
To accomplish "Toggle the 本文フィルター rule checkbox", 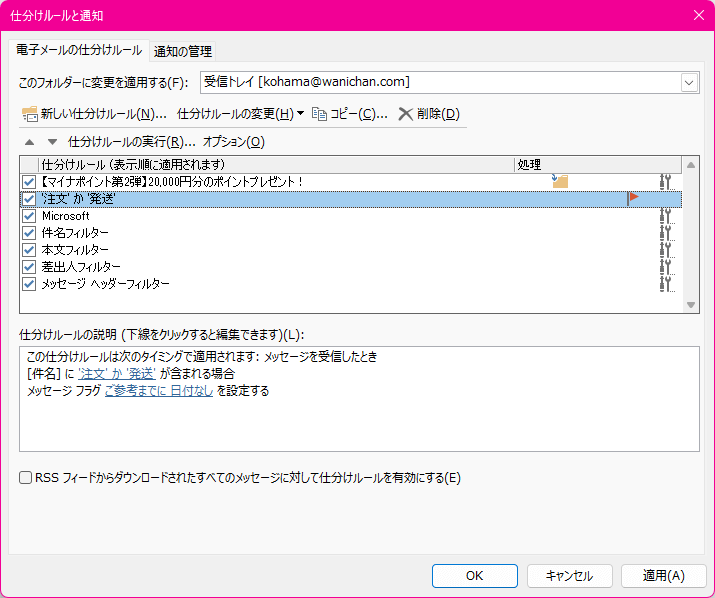I will [x=29, y=250].
